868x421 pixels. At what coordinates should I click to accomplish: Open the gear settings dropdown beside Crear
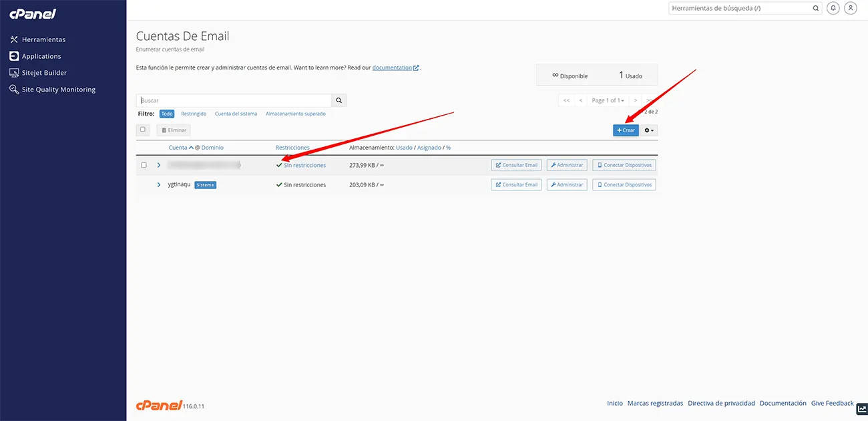649,130
